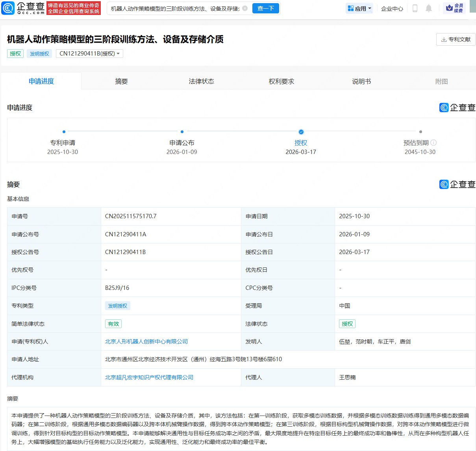Click the Qichacha logo in header
This screenshot has width=476, height=451.
point(24,8)
